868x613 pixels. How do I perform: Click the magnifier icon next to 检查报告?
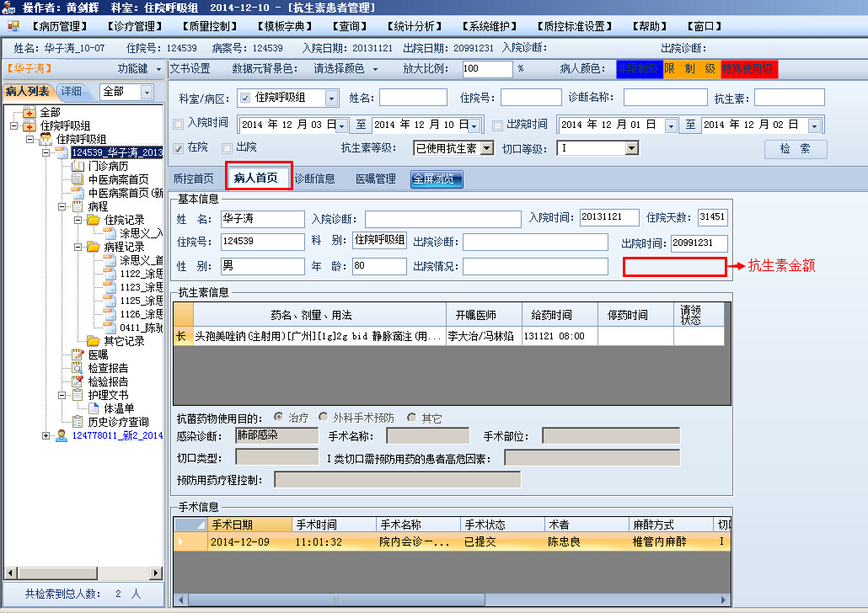tap(78, 368)
